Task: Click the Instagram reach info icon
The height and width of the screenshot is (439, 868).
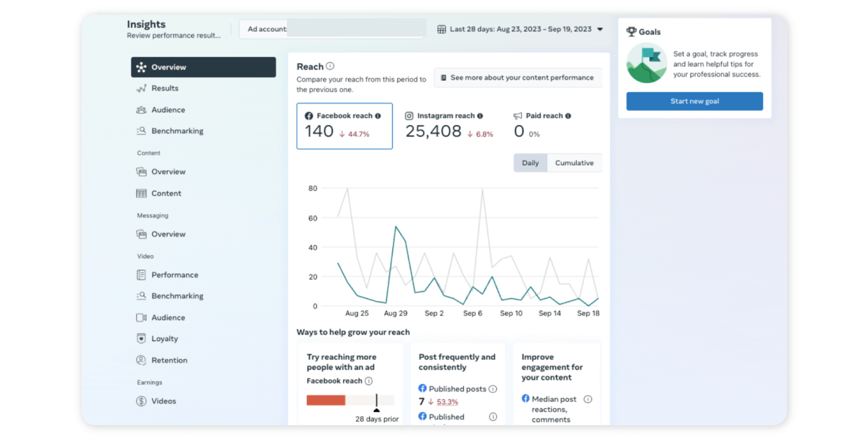Action: (x=480, y=116)
